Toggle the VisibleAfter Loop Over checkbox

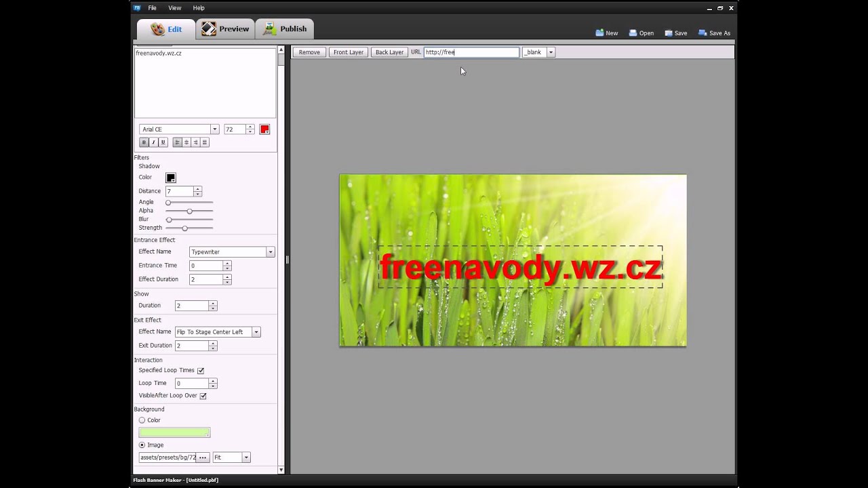(203, 396)
